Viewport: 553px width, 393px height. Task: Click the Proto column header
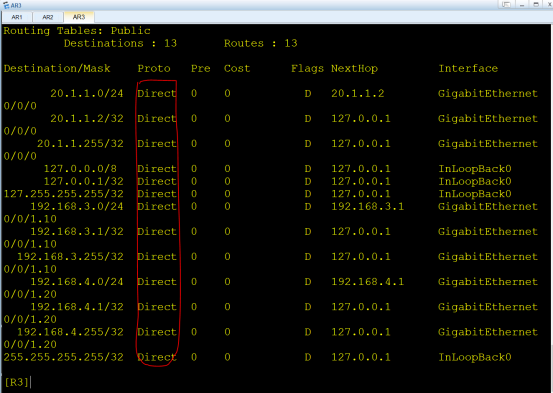point(154,68)
